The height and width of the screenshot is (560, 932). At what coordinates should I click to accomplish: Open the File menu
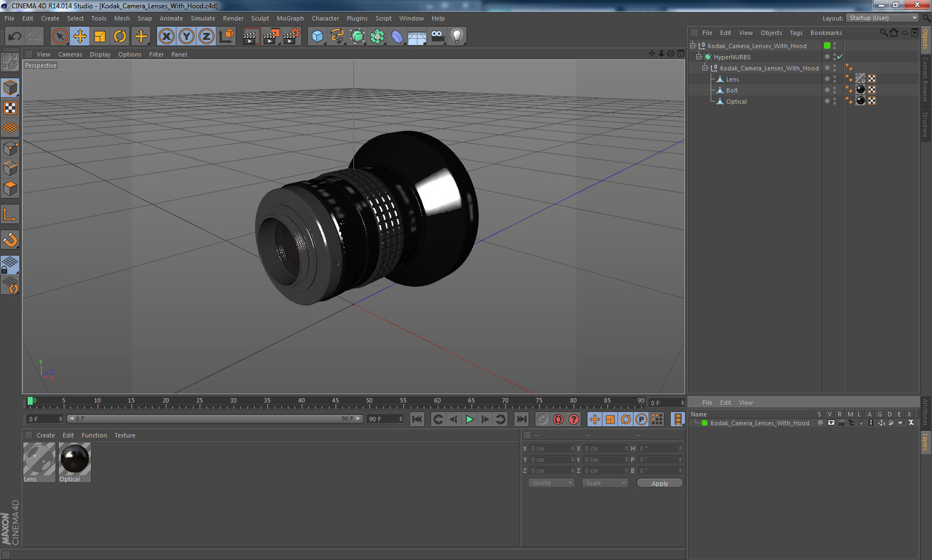click(9, 18)
